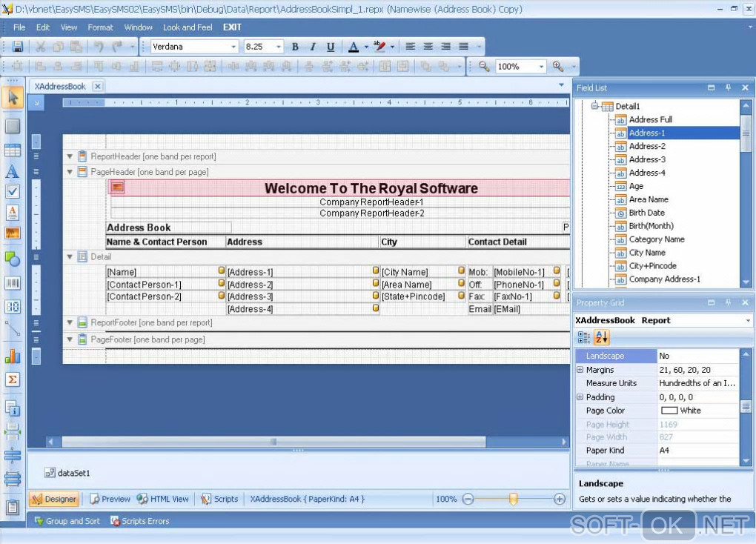Click the dataSet1 component
The height and width of the screenshot is (544, 756).
pyautogui.click(x=67, y=473)
